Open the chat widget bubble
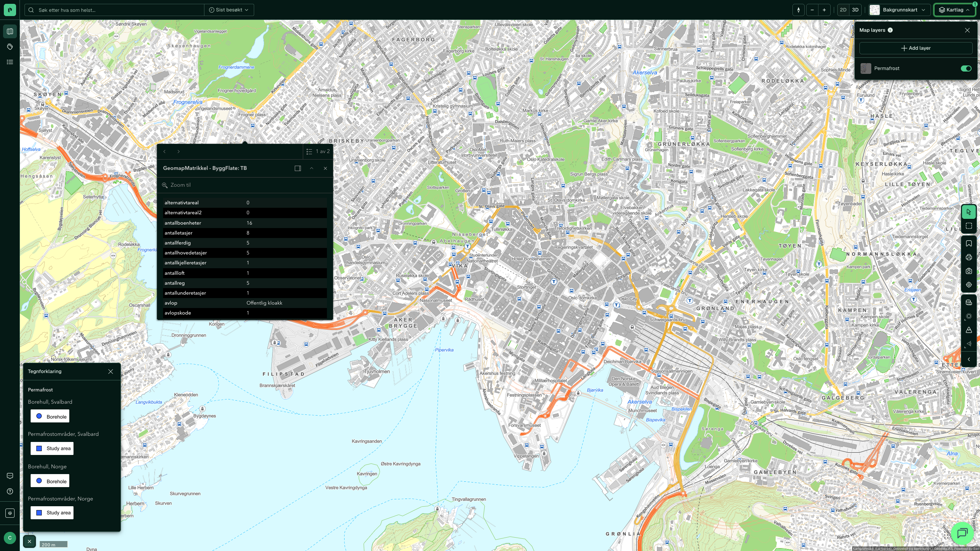980x551 pixels. (962, 533)
